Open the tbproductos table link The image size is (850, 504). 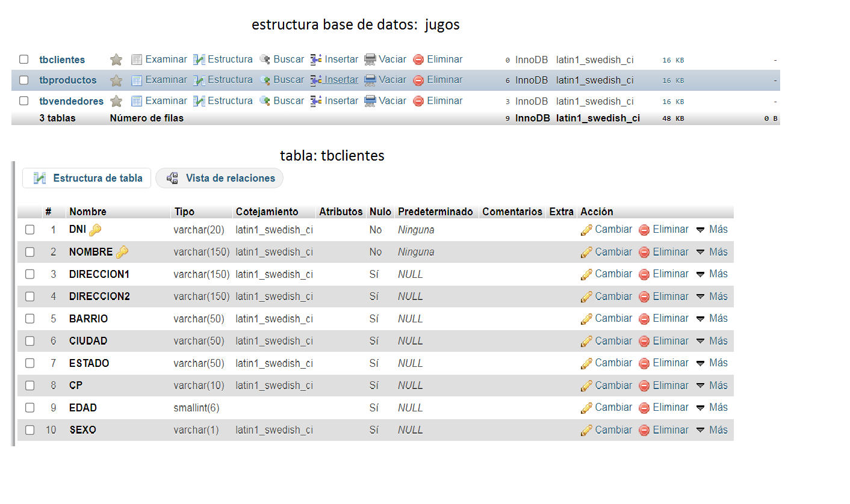click(68, 80)
